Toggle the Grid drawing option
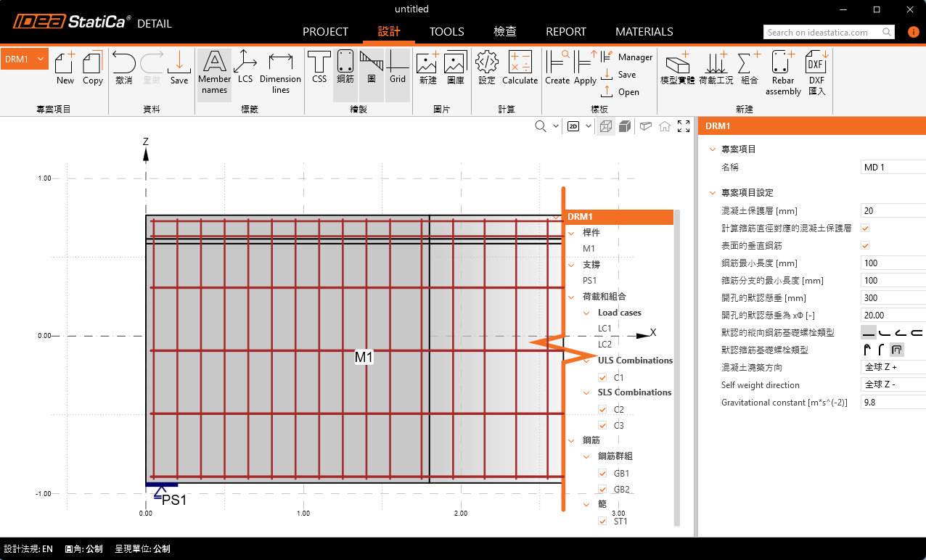Screen dimensions: 926x560 pyautogui.click(x=398, y=69)
